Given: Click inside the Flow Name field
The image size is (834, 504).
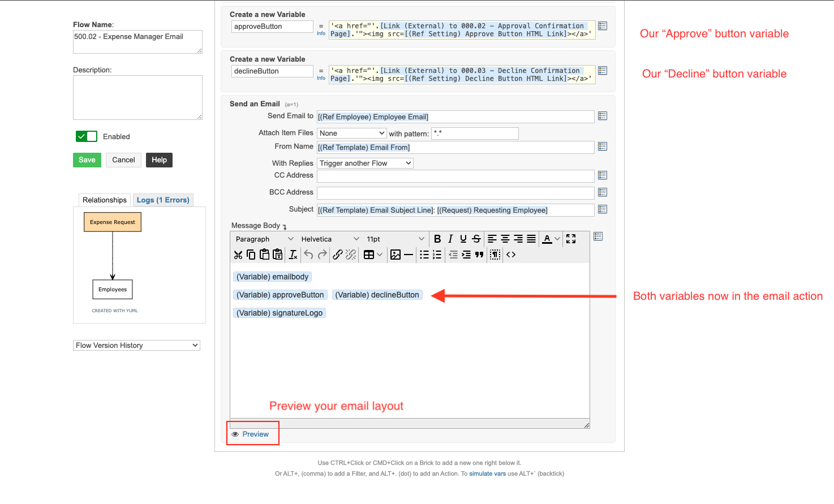Looking at the screenshot, I should 137,41.
